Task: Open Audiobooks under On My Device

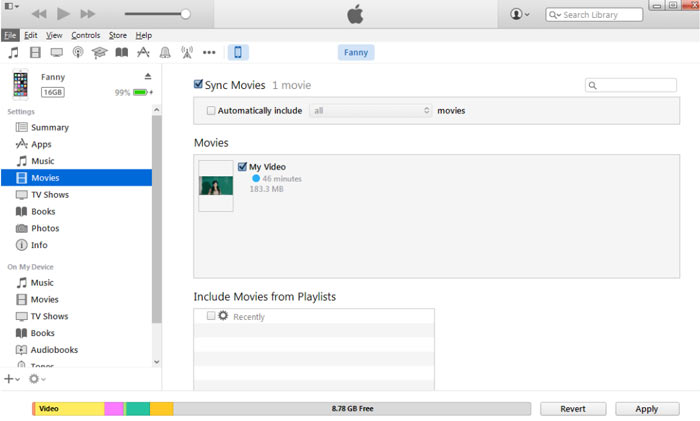Action: click(x=76, y=350)
